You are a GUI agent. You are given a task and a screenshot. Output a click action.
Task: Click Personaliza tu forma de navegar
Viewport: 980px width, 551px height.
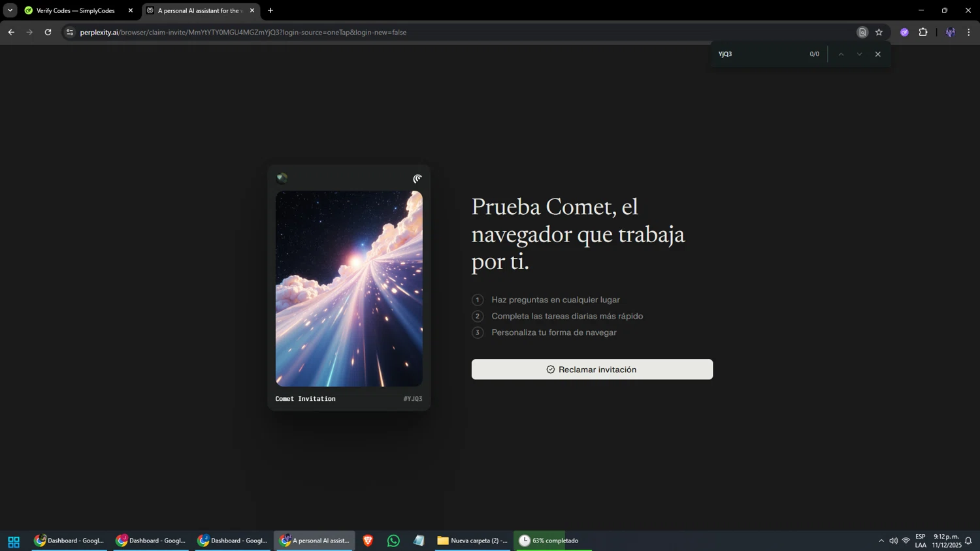click(554, 332)
